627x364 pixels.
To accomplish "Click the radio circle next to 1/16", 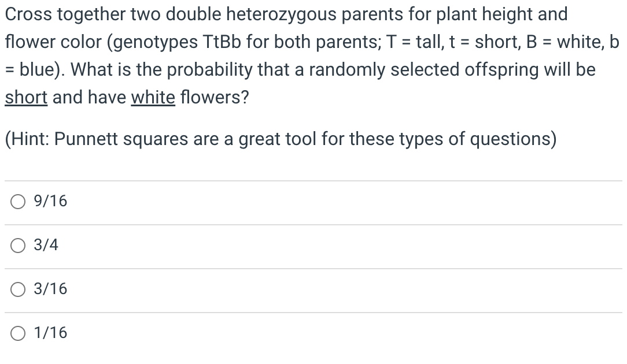I will tap(18, 333).
